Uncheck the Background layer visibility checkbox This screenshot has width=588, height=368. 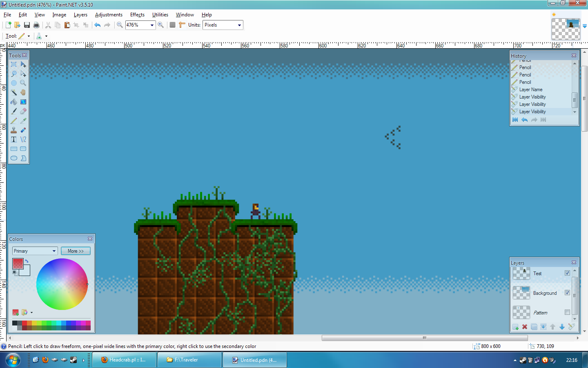pyautogui.click(x=567, y=293)
